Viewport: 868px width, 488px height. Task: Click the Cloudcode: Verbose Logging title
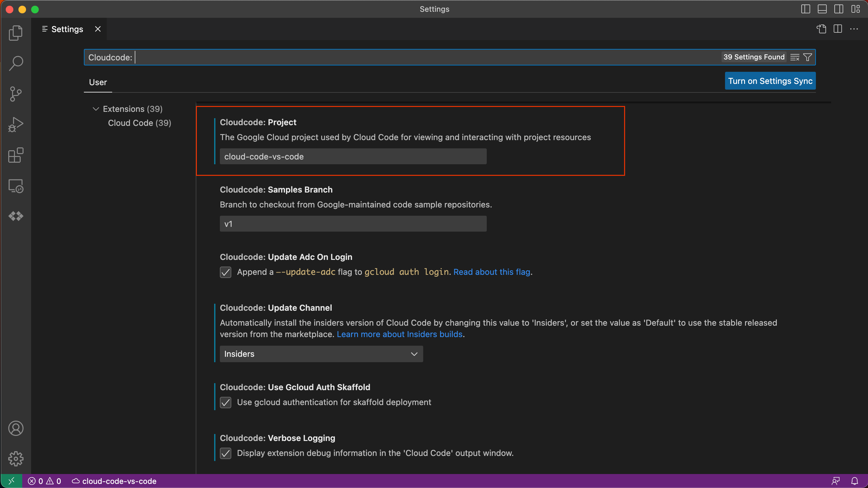coord(278,438)
